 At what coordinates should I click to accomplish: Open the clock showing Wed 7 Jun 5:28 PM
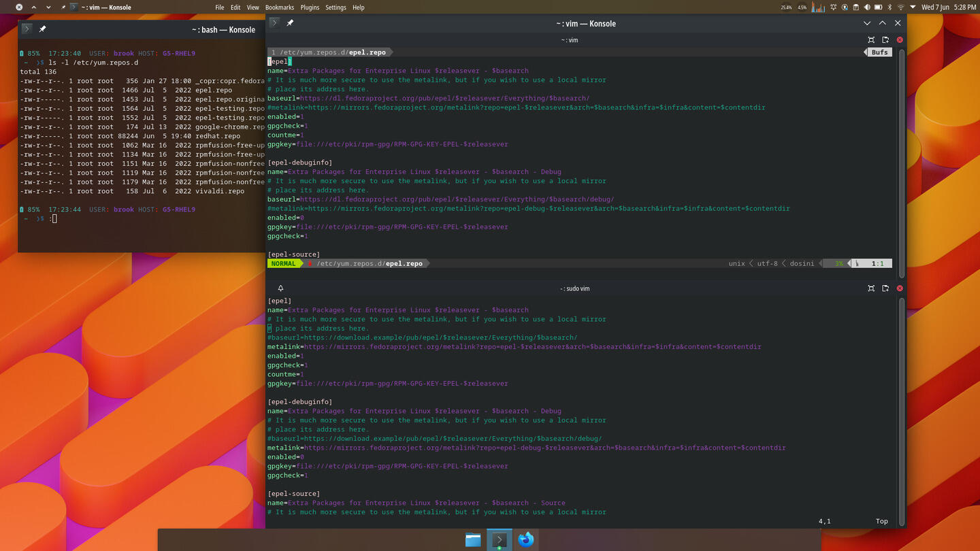(x=949, y=7)
